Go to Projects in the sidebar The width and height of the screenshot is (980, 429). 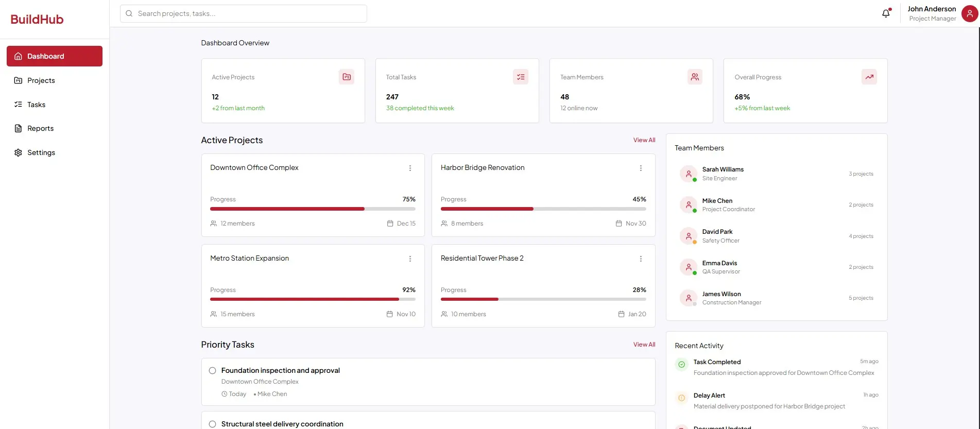click(x=41, y=80)
